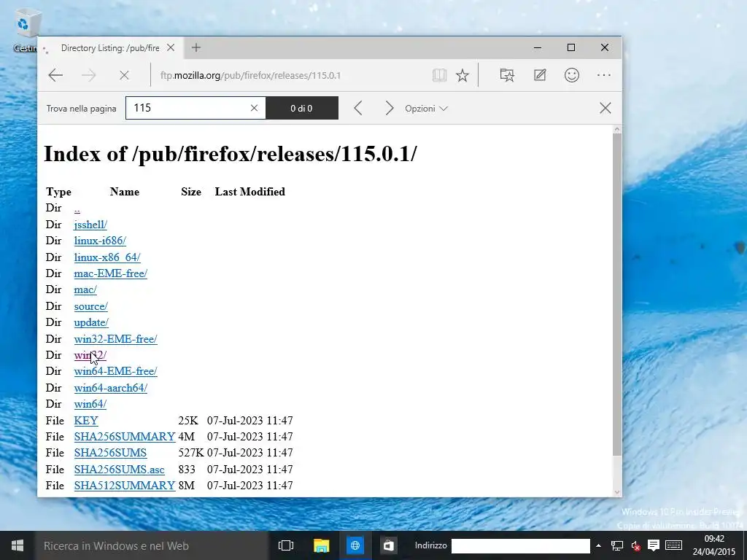Viewport: 747px width, 560px height.
Task: Open the muted volume tray icon
Action: click(635, 545)
